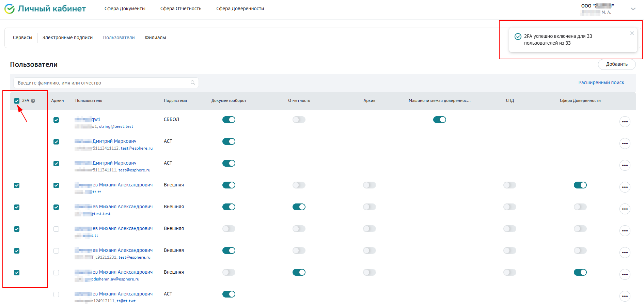The image size is (644, 304).
Task: Click the Машиночитаемая доверенность column header
Action: click(440, 101)
